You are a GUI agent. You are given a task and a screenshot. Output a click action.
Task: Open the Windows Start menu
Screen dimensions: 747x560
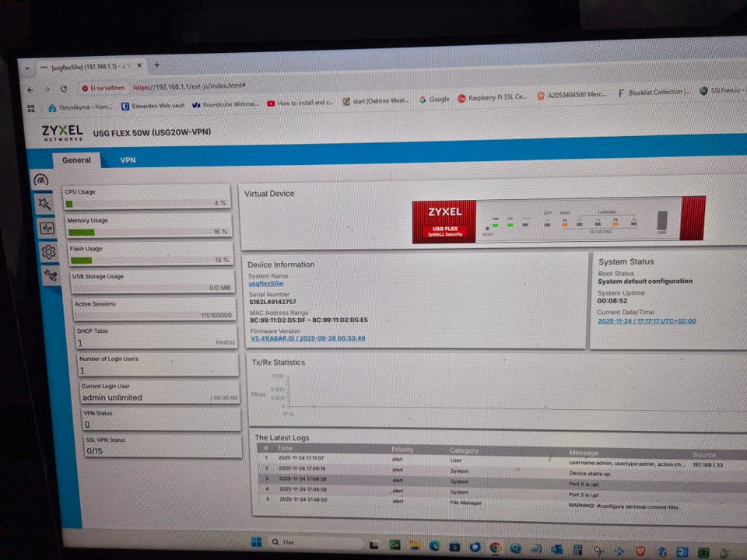pyautogui.click(x=256, y=542)
